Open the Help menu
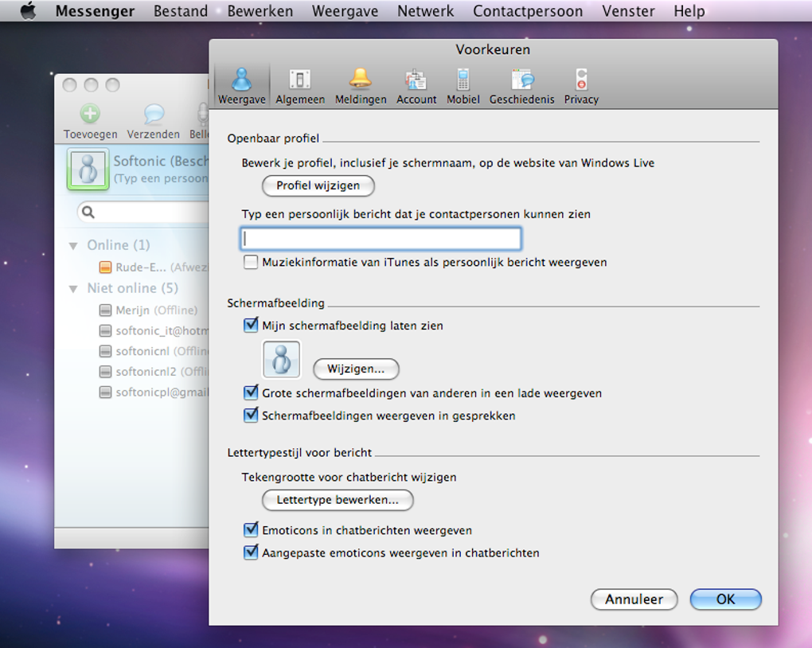Screen dimensions: 812x648 tap(689, 11)
